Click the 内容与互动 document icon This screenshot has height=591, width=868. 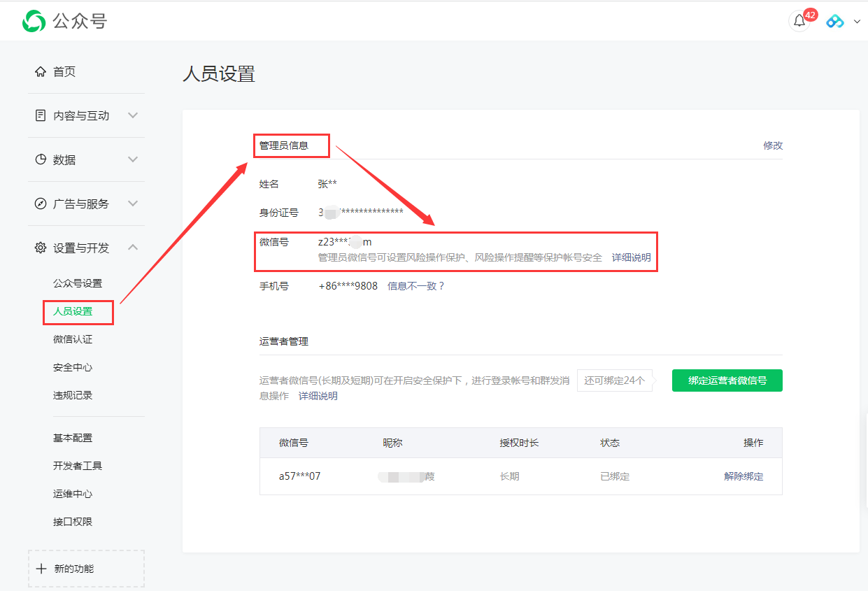tap(41, 115)
